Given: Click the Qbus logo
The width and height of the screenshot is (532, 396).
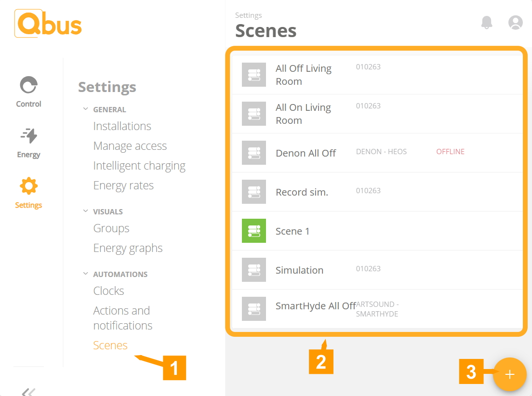Looking at the screenshot, I should point(48,24).
